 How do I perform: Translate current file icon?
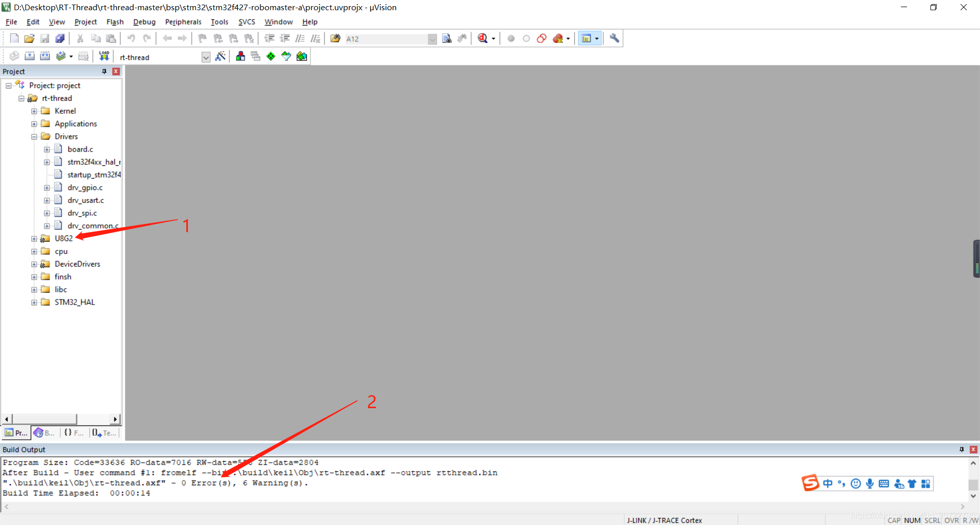(x=14, y=56)
